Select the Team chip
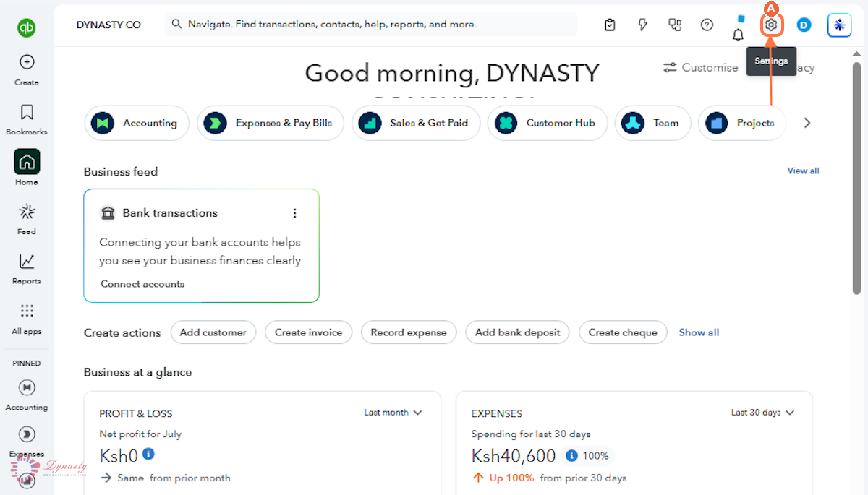Screen dimensions: 868x495 pyautogui.click(x=652, y=123)
